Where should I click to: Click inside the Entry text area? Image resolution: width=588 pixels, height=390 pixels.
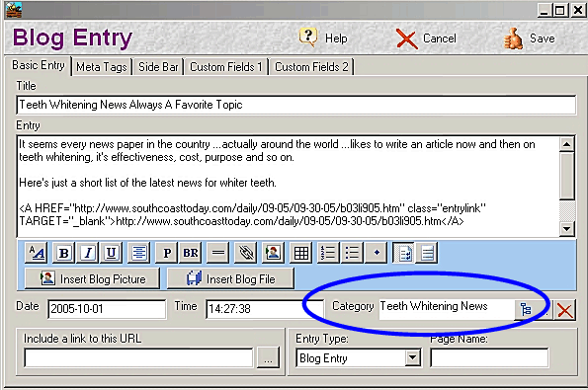click(288, 187)
